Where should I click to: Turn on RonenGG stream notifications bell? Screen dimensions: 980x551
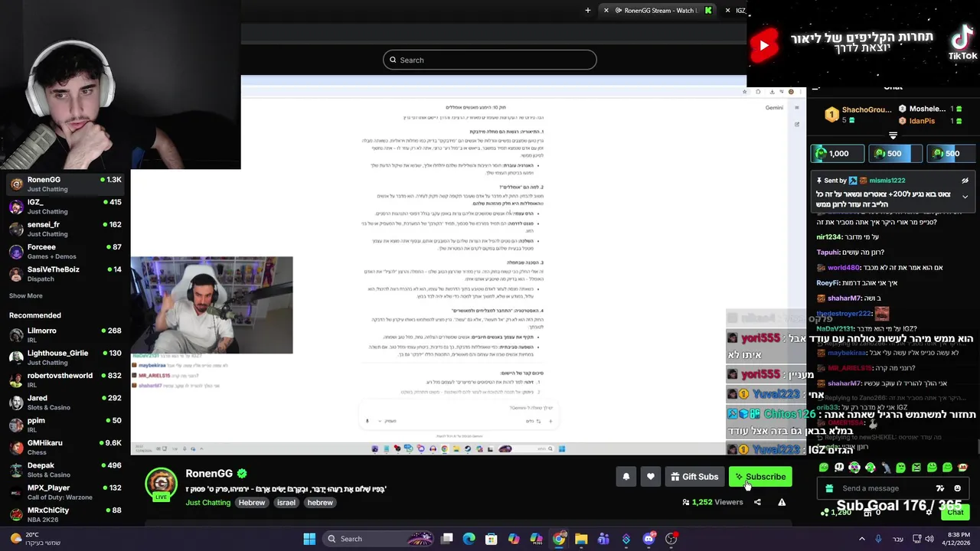[x=626, y=477]
